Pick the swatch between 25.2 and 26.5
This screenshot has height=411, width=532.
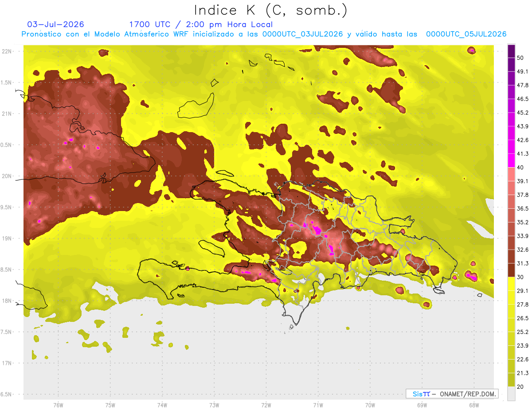[x=511, y=325]
